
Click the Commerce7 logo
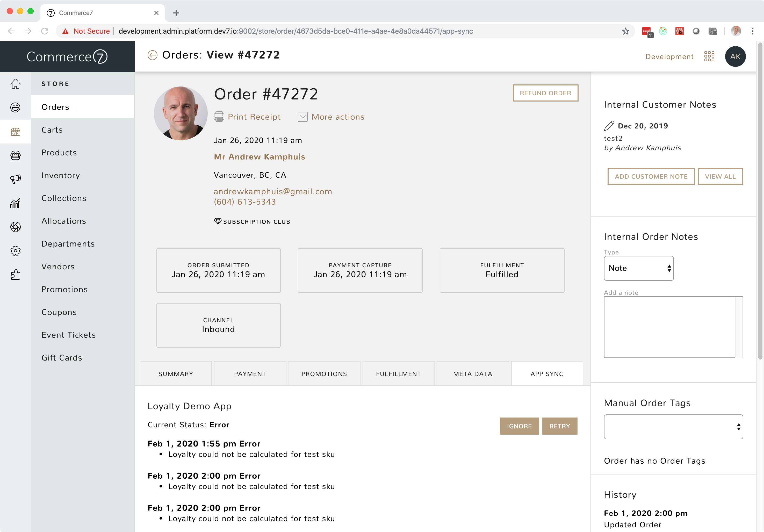coord(67,56)
